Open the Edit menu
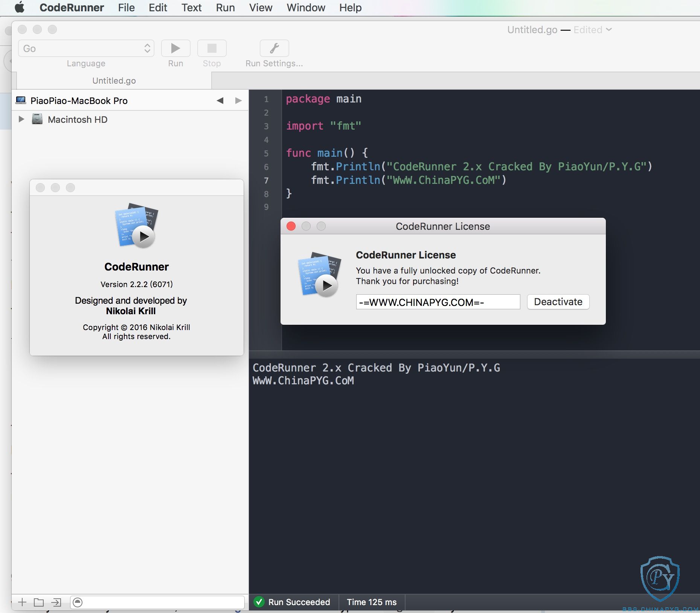The width and height of the screenshot is (700, 613). point(158,8)
